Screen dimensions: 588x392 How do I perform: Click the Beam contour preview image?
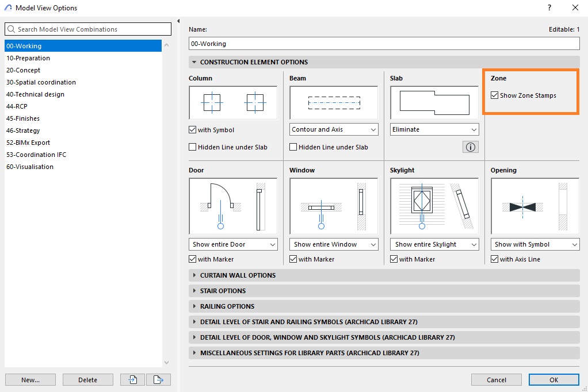334,103
